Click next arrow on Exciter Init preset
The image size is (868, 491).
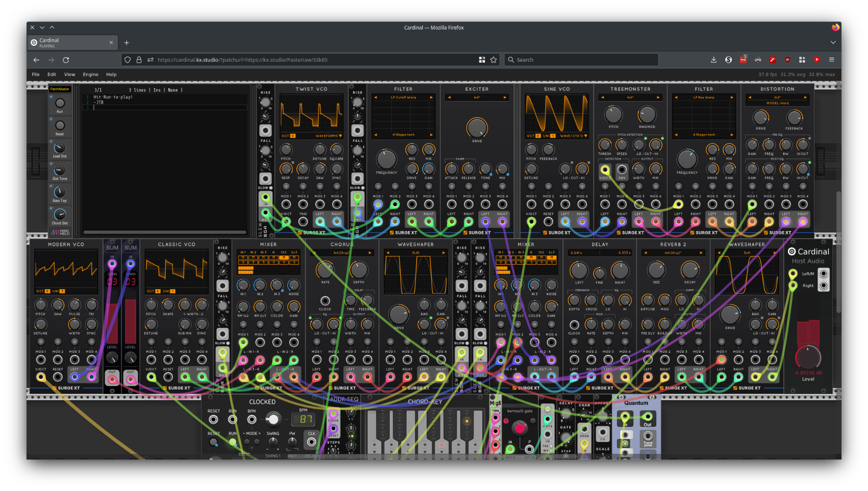coord(505,97)
